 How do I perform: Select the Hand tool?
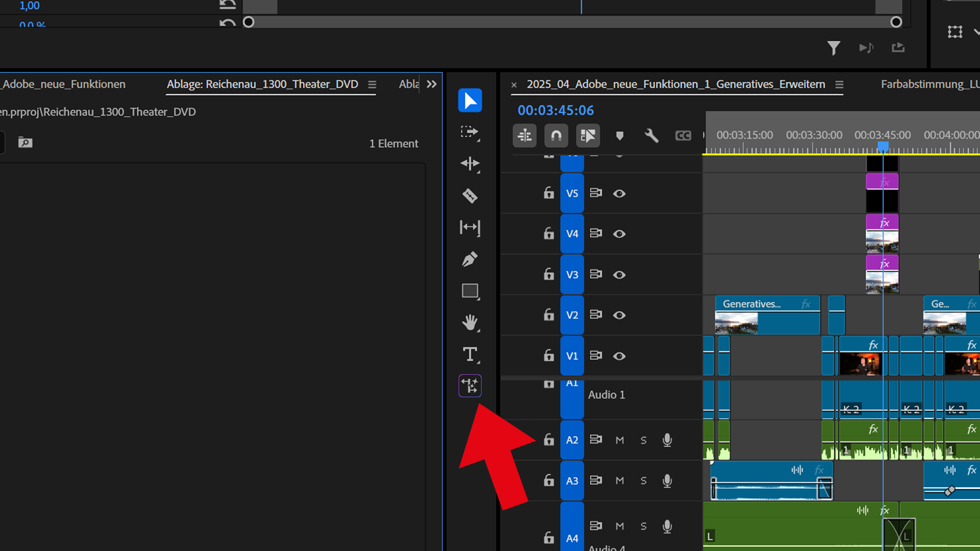pyautogui.click(x=470, y=322)
